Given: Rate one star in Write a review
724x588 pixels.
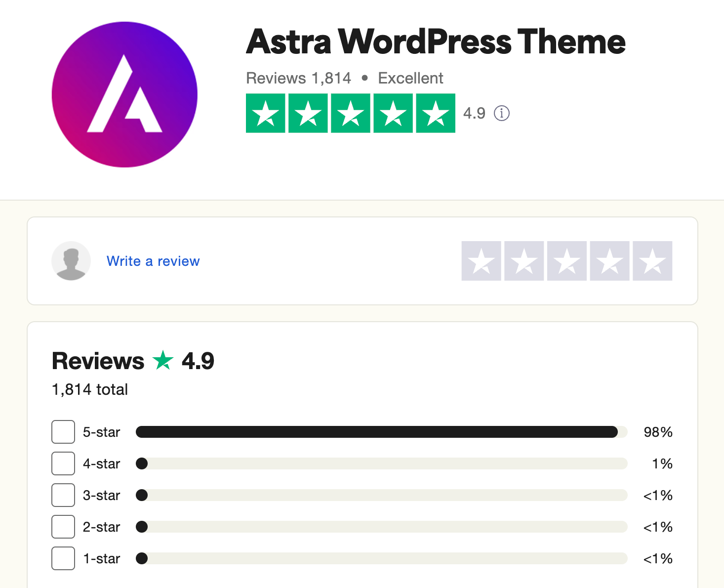Looking at the screenshot, I should (x=481, y=261).
